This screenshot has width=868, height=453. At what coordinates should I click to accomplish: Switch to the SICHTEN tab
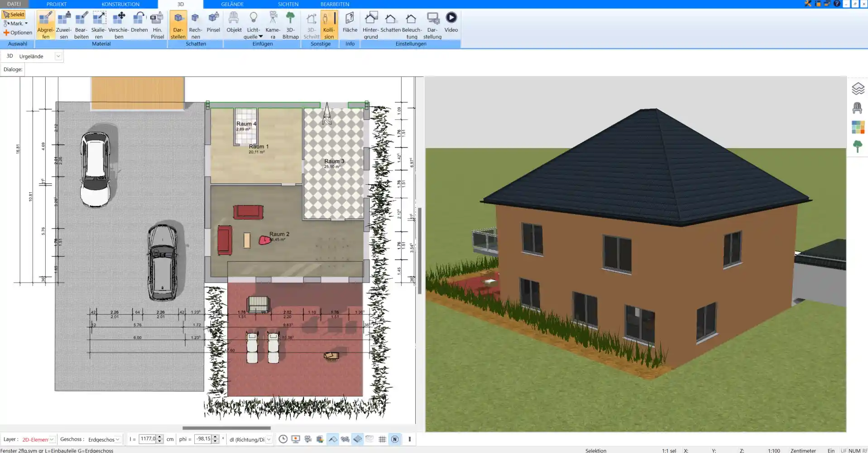[288, 4]
